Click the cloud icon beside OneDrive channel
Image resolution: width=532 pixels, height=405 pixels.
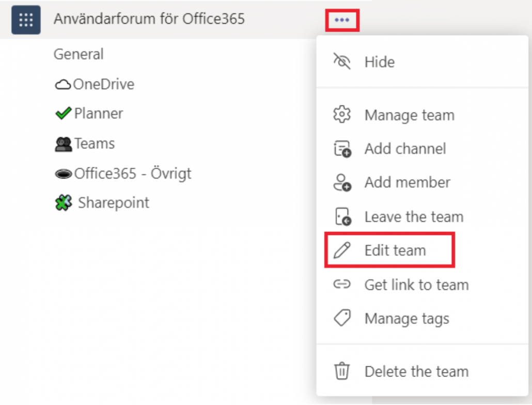tap(63, 84)
